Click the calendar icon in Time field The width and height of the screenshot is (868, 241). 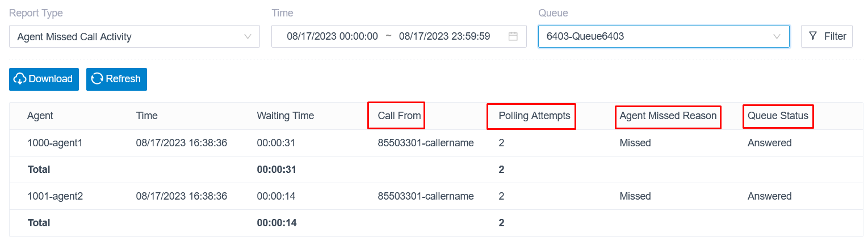coord(513,36)
